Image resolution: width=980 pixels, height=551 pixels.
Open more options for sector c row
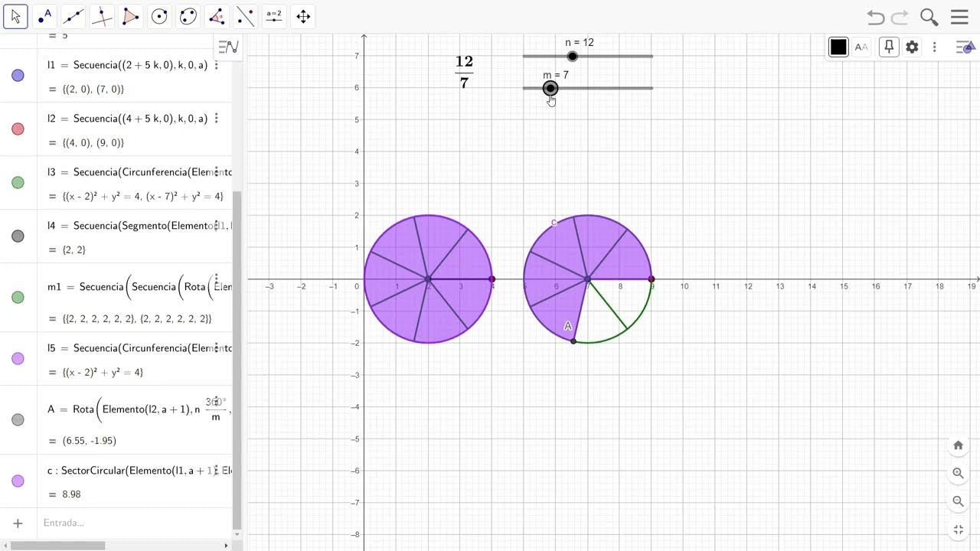pyautogui.click(x=217, y=471)
